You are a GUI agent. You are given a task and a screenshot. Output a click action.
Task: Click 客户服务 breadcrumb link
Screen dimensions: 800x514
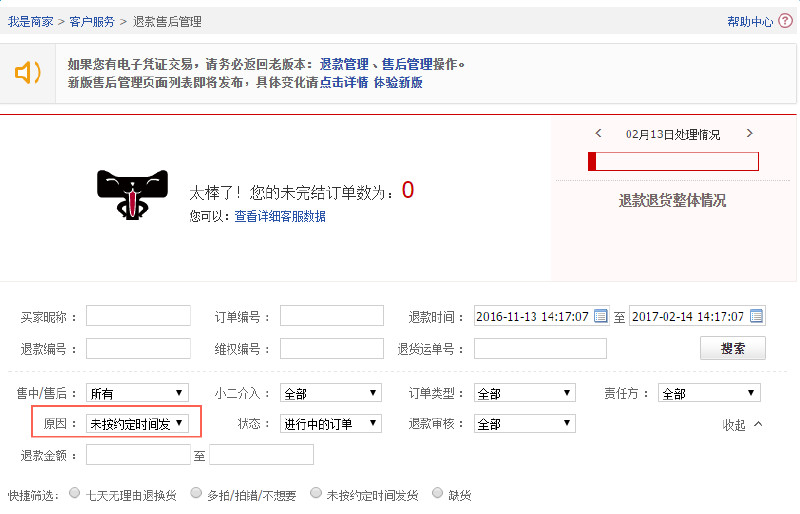92,21
